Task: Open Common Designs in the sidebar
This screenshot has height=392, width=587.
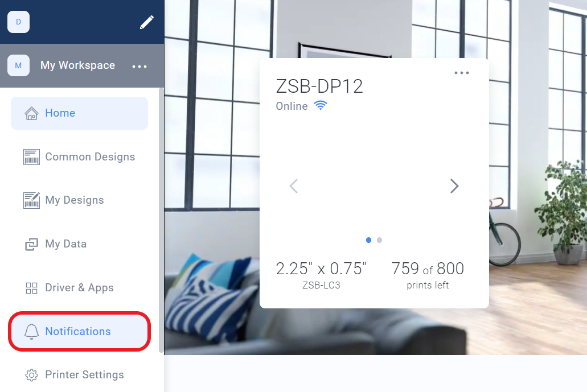Action: pyautogui.click(x=79, y=156)
